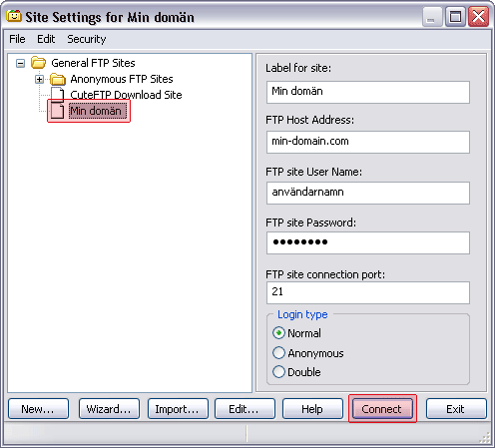Expand the Anonymous FTP Sites folder
The image size is (495, 448).
pyautogui.click(x=39, y=79)
